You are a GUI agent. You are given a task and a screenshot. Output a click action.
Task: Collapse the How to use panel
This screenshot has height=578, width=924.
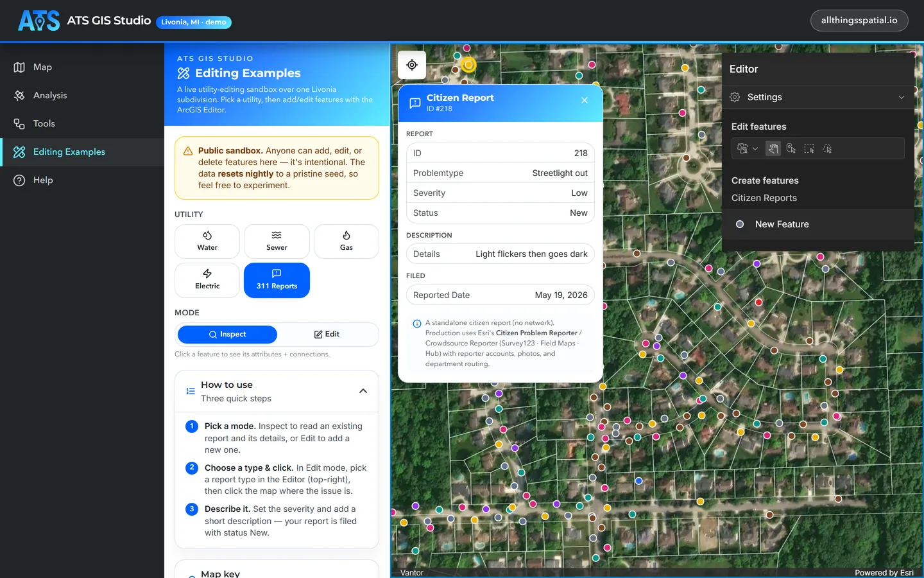pyautogui.click(x=277, y=391)
